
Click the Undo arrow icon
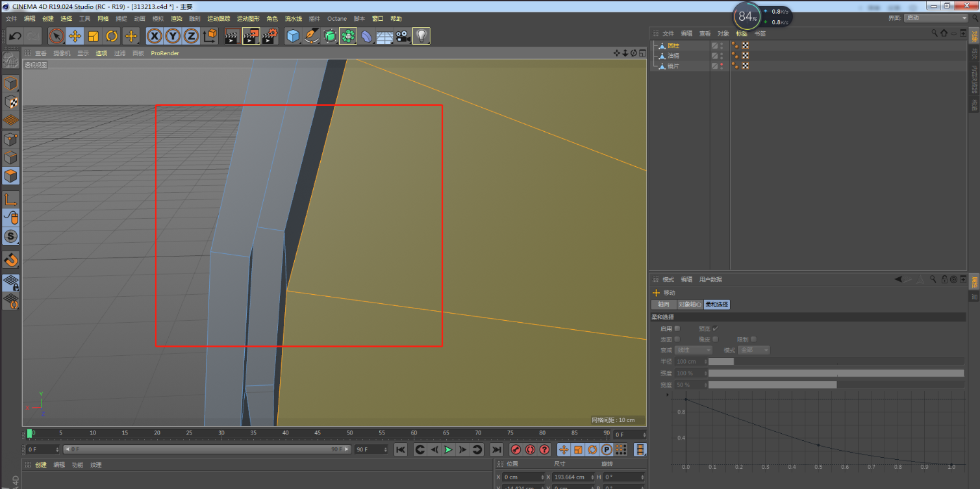point(15,36)
